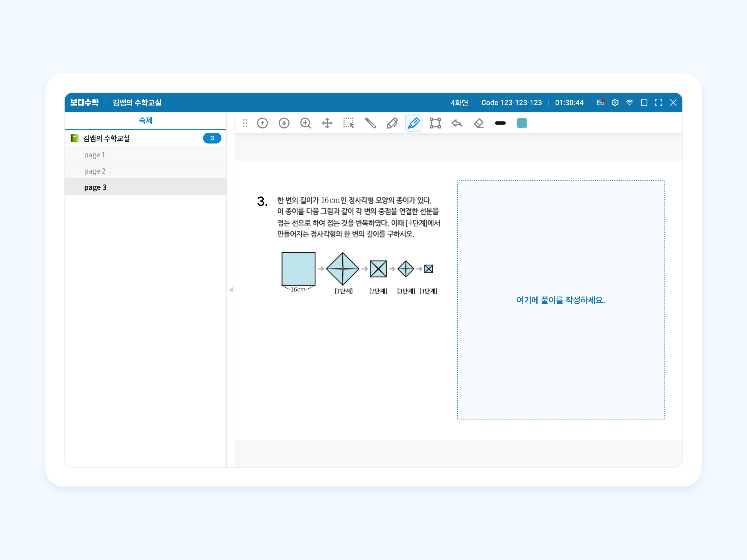747x560 pixels.
Task: Click the 4화면 screen layout label
Action: click(x=459, y=103)
